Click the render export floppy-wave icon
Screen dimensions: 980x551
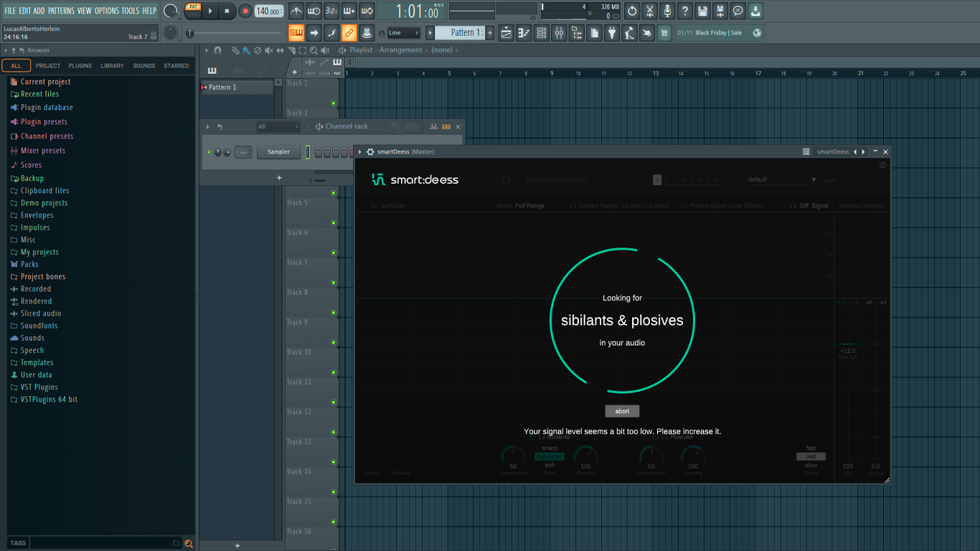pos(720,11)
